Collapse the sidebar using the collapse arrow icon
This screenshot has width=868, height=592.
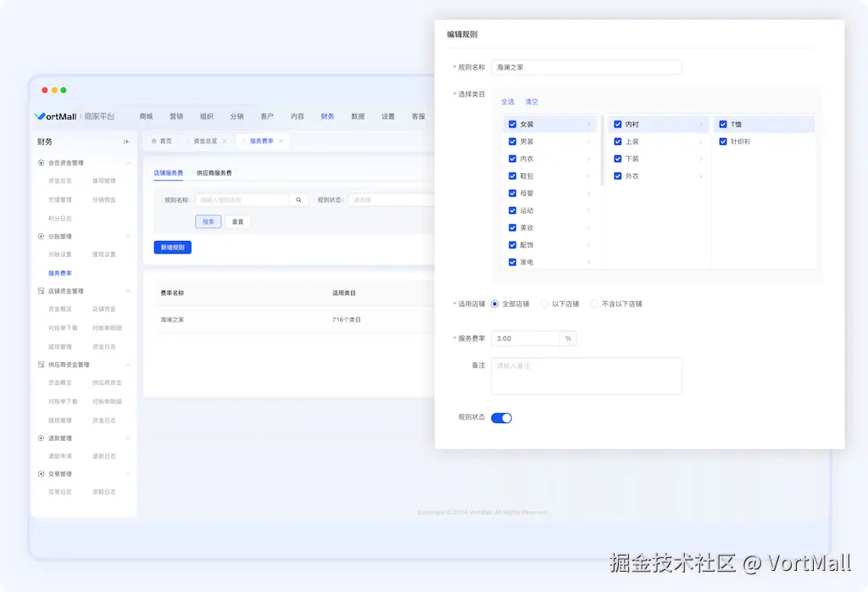tap(128, 142)
